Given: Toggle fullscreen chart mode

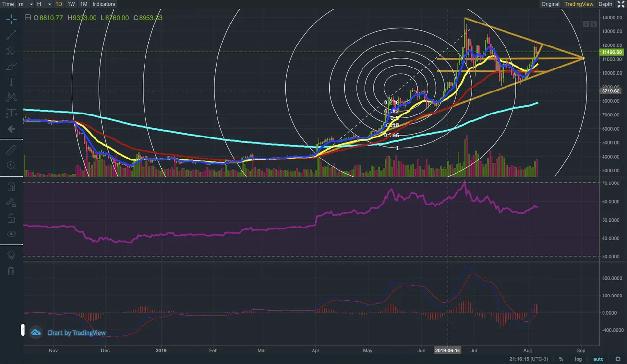Looking at the screenshot, I should pyautogui.click(x=620, y=4).
